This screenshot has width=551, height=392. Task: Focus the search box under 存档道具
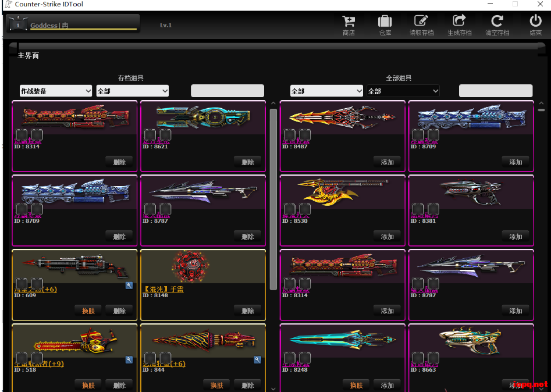pos(227,91)
